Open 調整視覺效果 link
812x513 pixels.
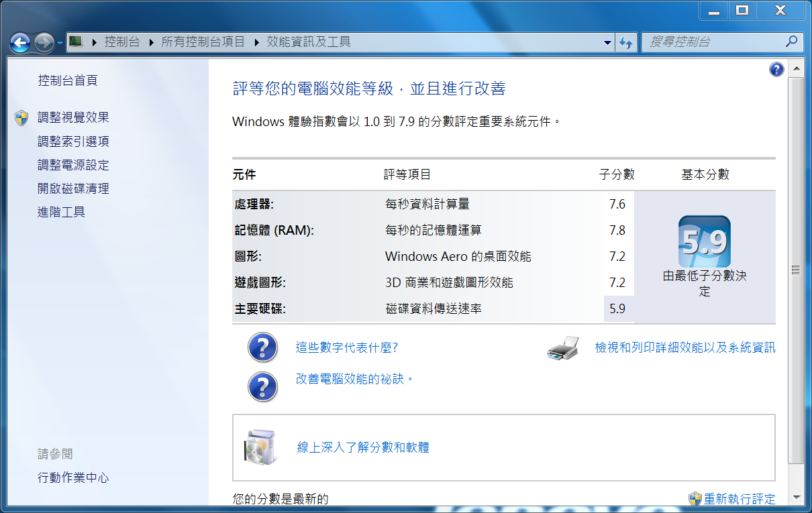point(73,117)
